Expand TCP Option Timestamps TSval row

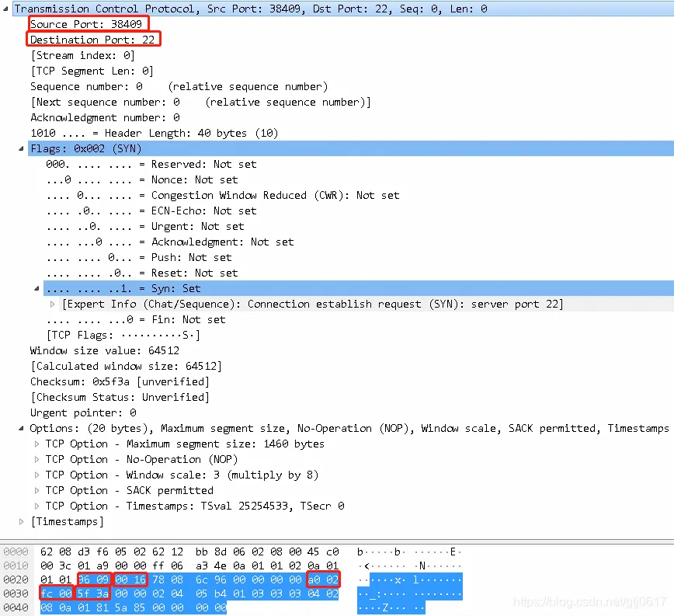(x=37, y=506)
